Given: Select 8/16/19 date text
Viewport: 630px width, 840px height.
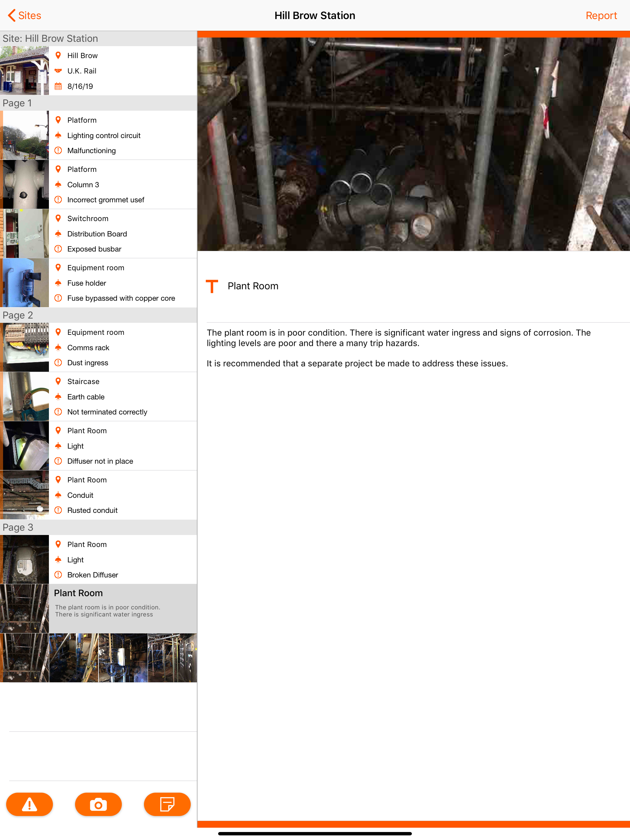Looking at the screenshot, I should coord(80,86).
